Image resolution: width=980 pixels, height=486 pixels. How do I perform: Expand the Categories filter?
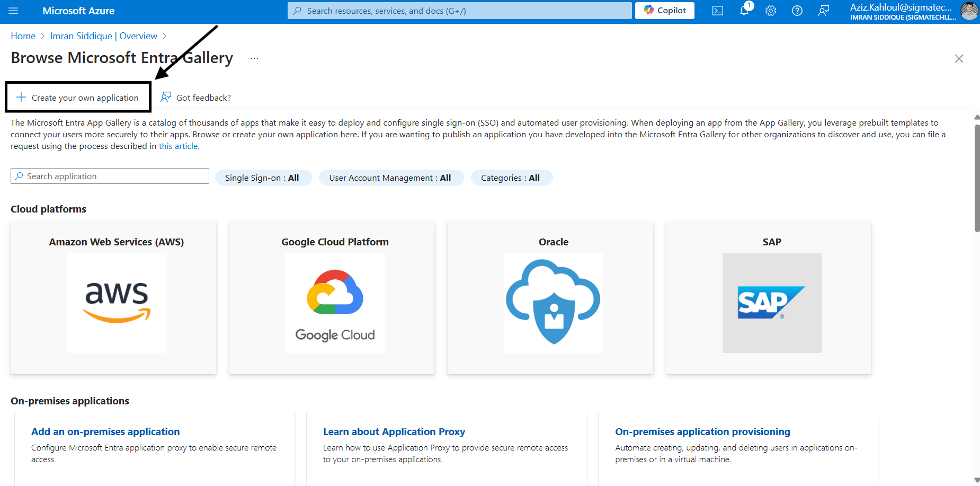(x=511, y=178)
